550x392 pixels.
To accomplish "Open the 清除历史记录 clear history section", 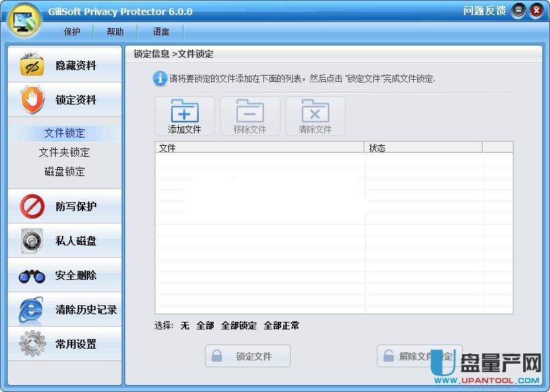I will point(65,309).
